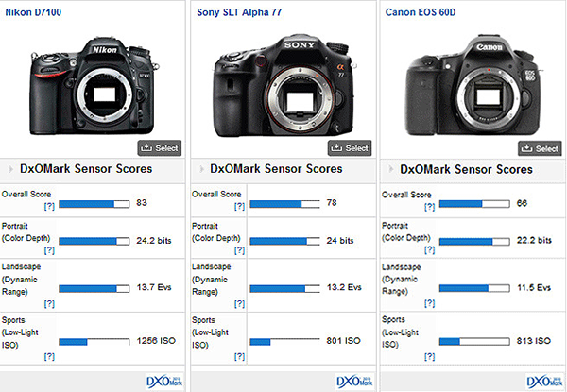The height and width of the screenshot is (392, 567).
Task: Click Nikon Overall Score bar
Action: click(x=94, y=204)
